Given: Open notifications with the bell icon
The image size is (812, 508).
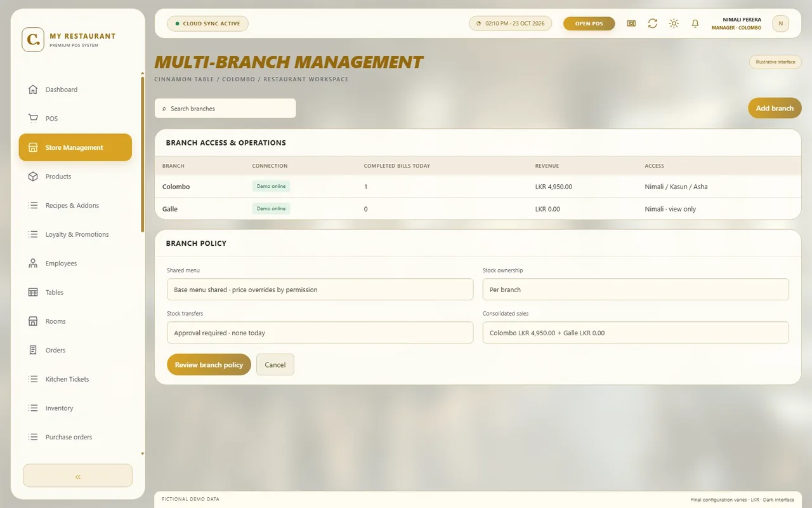Looking at the screenshot, I should pyautogui.click(x=695, y=23).
